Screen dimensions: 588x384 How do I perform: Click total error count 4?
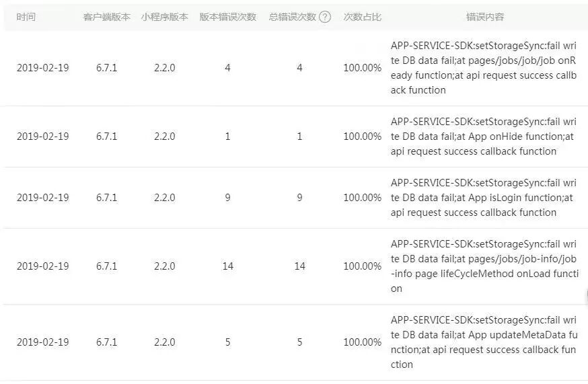(299, 68)
